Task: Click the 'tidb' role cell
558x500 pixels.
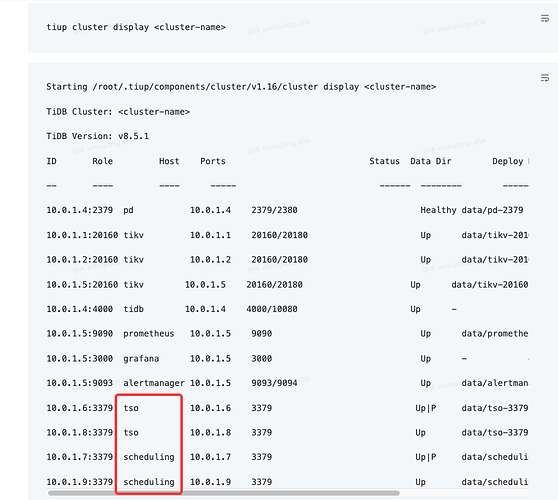Action: (133, 309)
